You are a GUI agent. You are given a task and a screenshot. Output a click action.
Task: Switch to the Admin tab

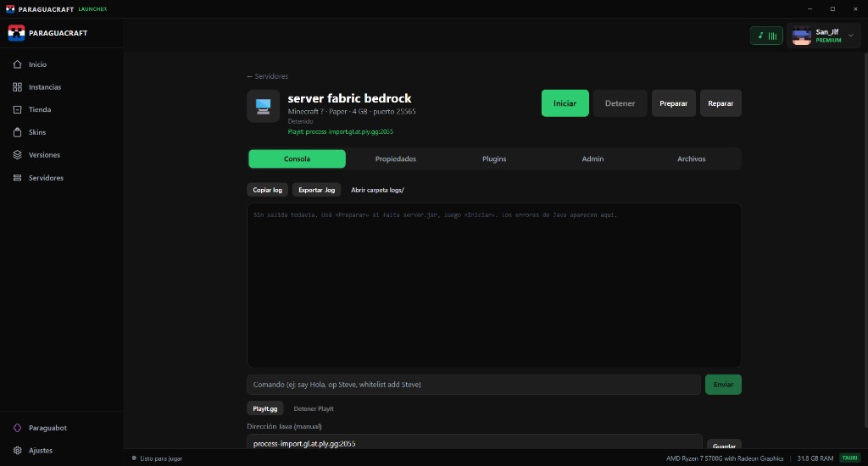(x=593, y=158)
